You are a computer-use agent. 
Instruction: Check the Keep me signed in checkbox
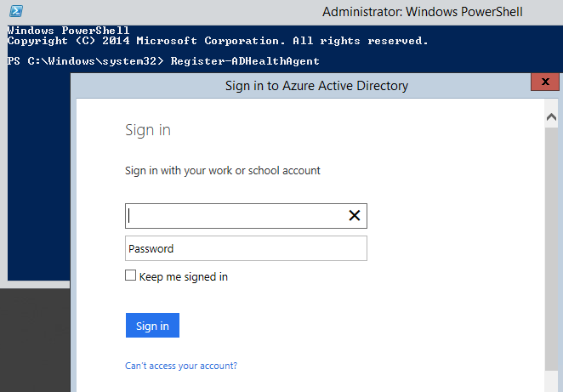point(131,276)
